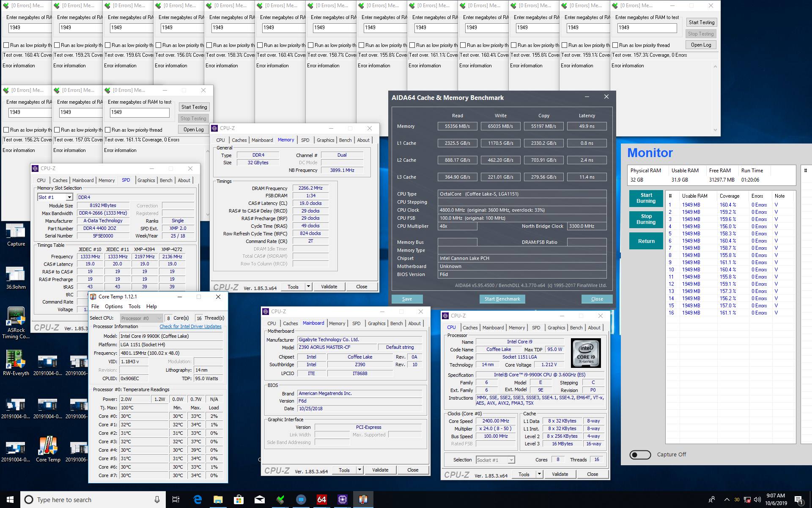Click the MemTest taskbar icon with green mark
Viewport: 812px width, 508px height.
point(280,500)
